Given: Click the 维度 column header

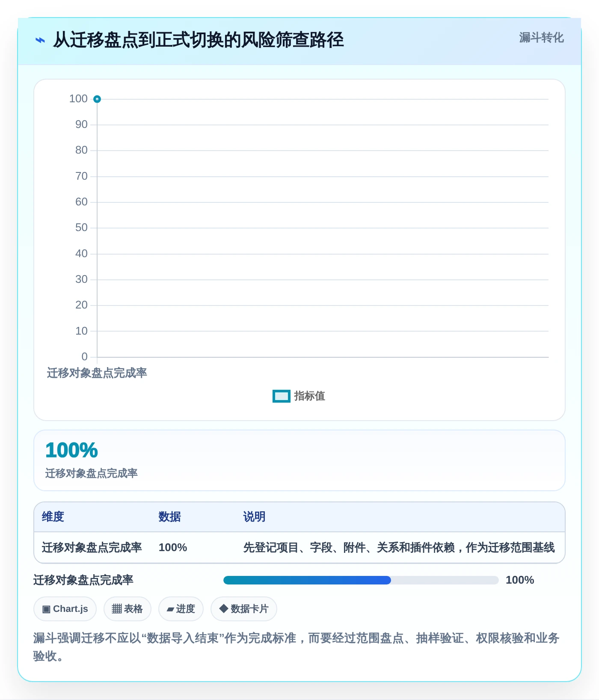Looking at the screenshot, I should (x=53, y=517).
